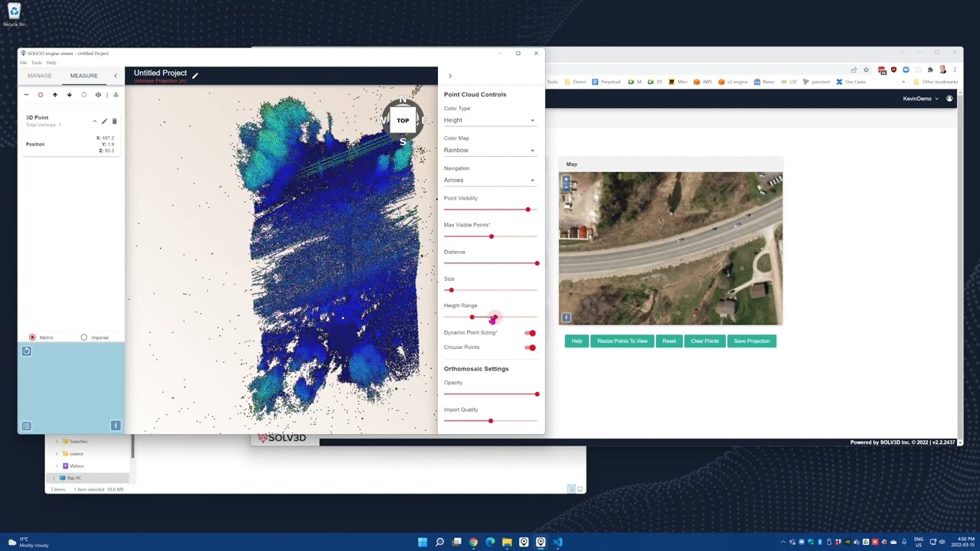This screenshot has width=980, height=551.
Task: Bookmark this page with the Chrome star
Action: click(x=866, y=70)
